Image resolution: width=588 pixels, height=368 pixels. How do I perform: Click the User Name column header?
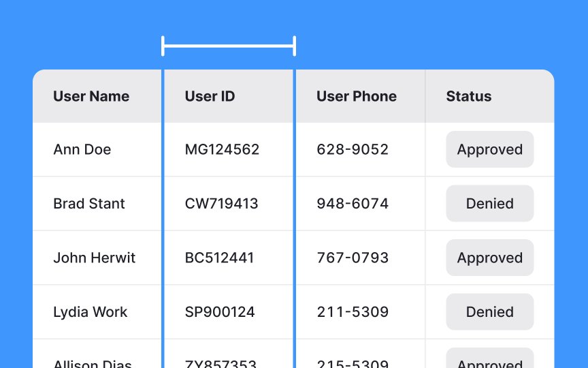click(x=91, y=97)
